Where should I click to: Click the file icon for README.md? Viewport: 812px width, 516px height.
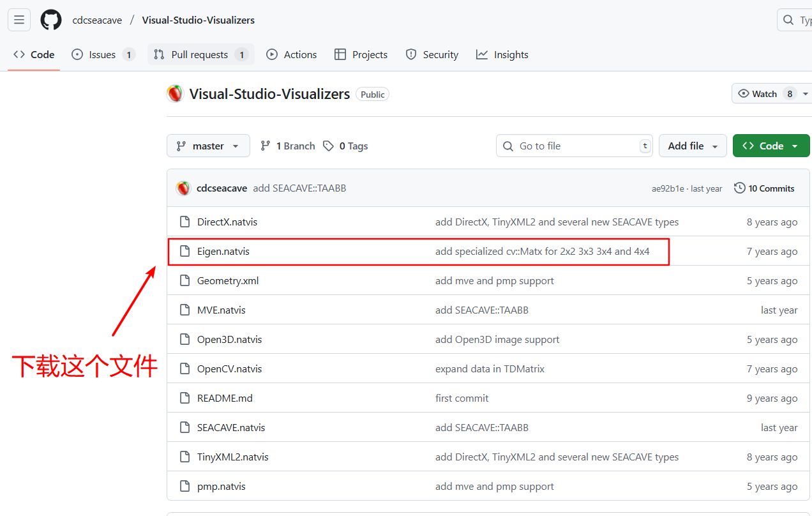pos(185,398)
